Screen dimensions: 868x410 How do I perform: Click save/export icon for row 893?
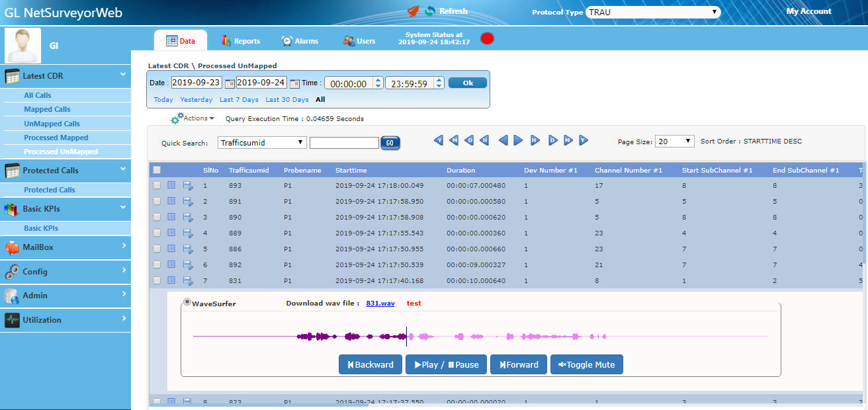click(188, 186)
